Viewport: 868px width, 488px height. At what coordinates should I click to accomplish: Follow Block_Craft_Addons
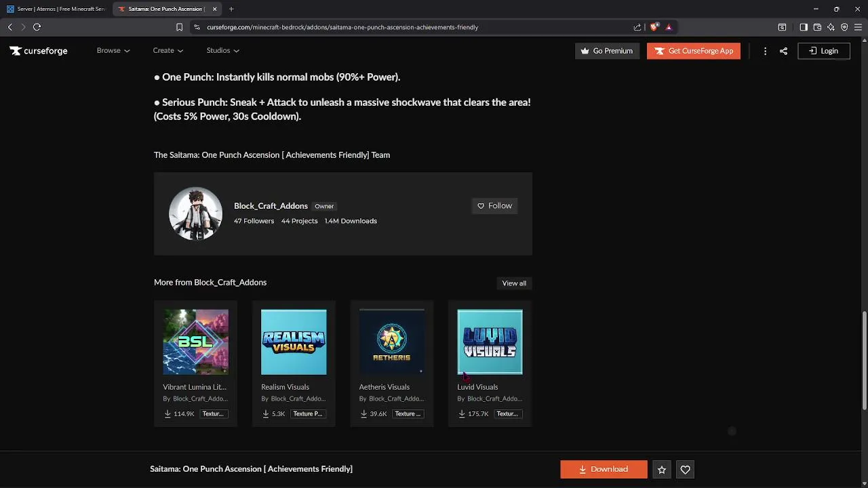pyautogui.click(x=494, y=206)
